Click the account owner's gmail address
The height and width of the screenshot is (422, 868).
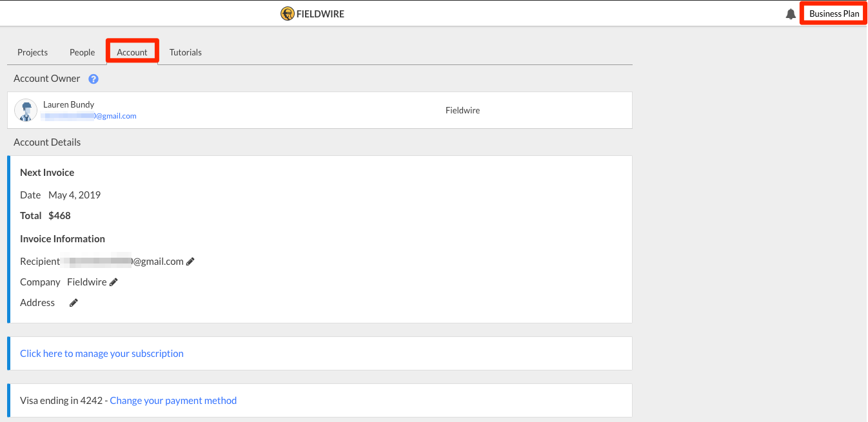pos(90,116)
